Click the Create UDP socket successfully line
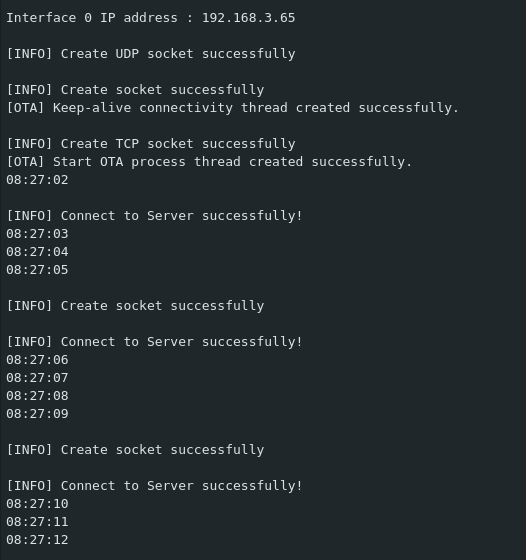The height and width of the screenshot is (560, 526). pos(151,54)
